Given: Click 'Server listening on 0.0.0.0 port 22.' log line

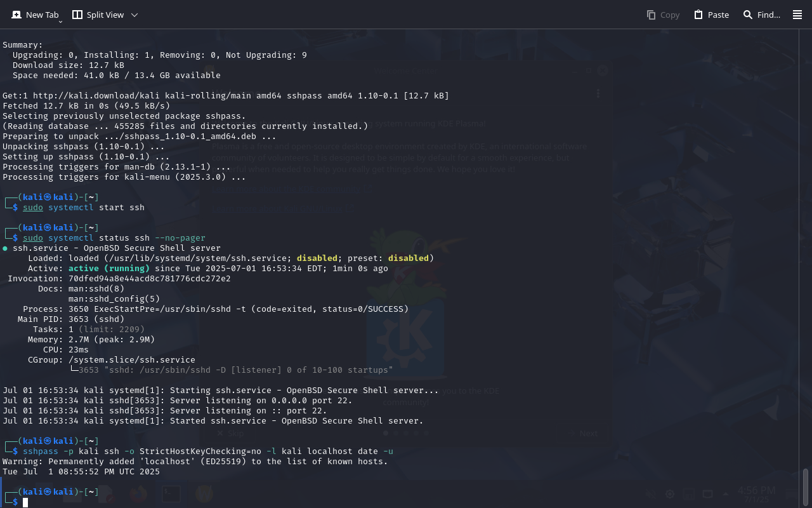Looking at the screenshot, I should [178, 401].
